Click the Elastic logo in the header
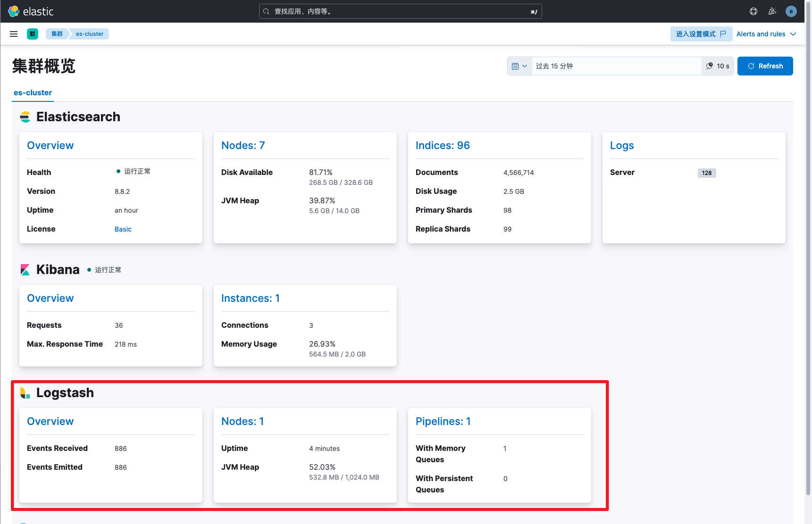Image resolution: width=812 pixels, height=524 pixels. pyautogui.click(x=31, y=11)
